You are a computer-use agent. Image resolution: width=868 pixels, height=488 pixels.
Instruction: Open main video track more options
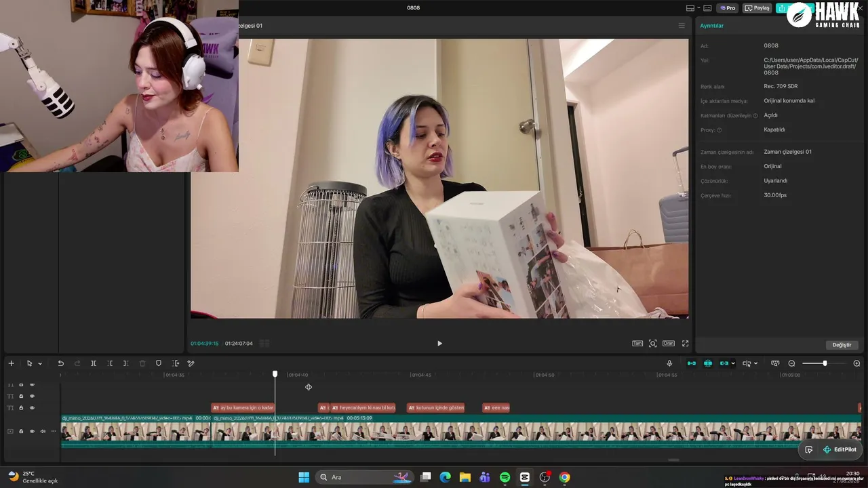pos(54,431)
